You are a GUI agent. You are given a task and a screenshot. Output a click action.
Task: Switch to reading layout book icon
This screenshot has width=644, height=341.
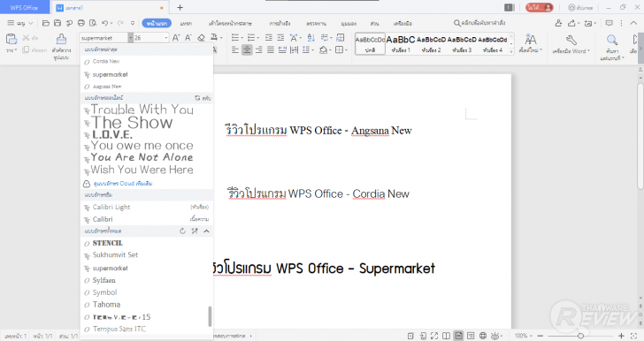coord(446,336)
